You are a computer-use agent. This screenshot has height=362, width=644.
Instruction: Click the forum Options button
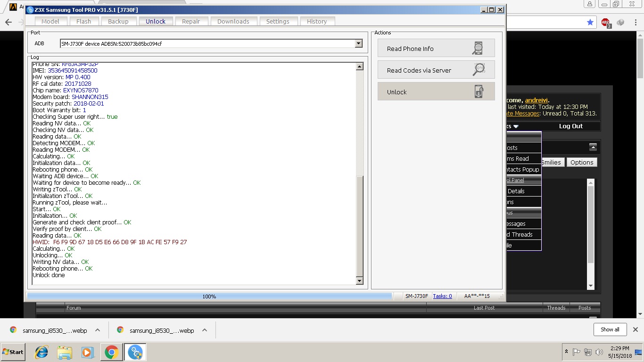click(x=582, y=162)
